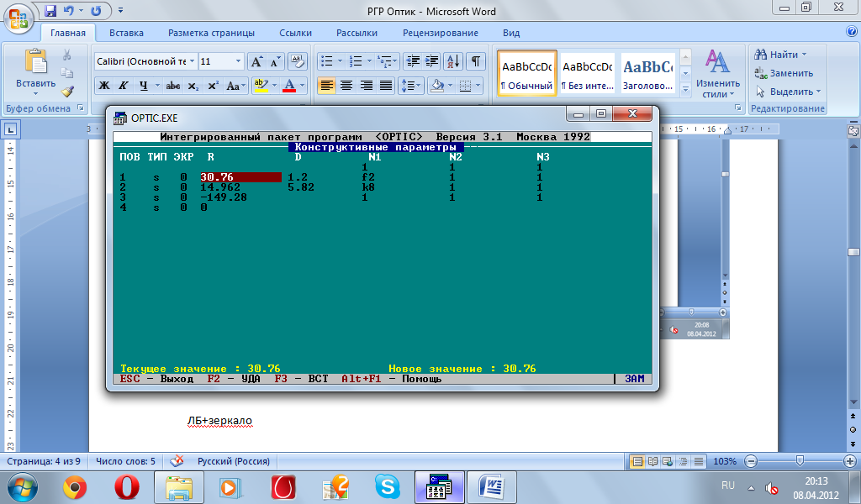The image size is (861, 504).
Task: Switch to the Ссылки tab
Action: click(x=295, y=33)
